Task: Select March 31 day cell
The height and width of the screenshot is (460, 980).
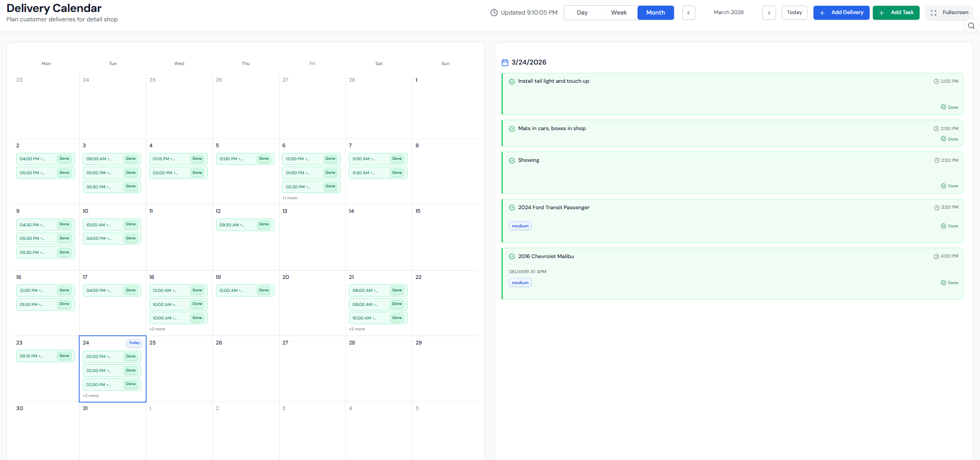Action: [112, 430]
